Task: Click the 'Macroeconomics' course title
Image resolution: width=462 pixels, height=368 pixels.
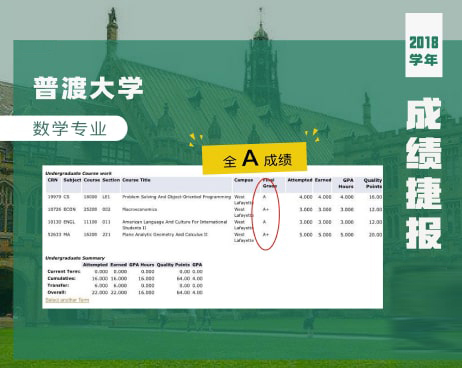Action: click(139, 209)
